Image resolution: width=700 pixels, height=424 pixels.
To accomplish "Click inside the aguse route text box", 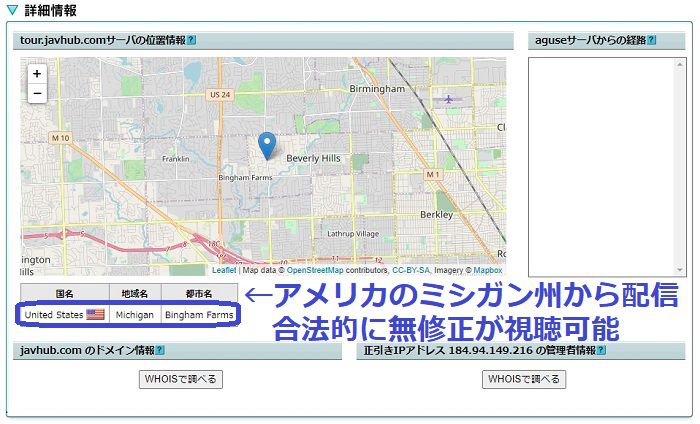I will 603,167.
